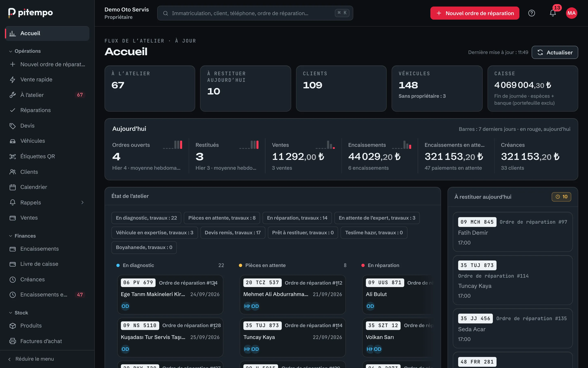This screenshot has width=588, height=368.
Task: Open Encaissements in sidebar
Action: [x=47, y=249]
